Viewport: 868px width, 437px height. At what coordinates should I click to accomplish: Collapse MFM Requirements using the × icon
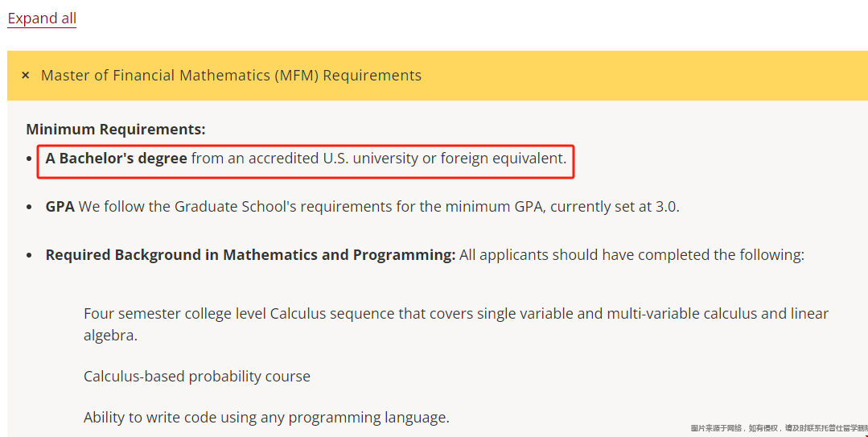[x=26, y=76]
